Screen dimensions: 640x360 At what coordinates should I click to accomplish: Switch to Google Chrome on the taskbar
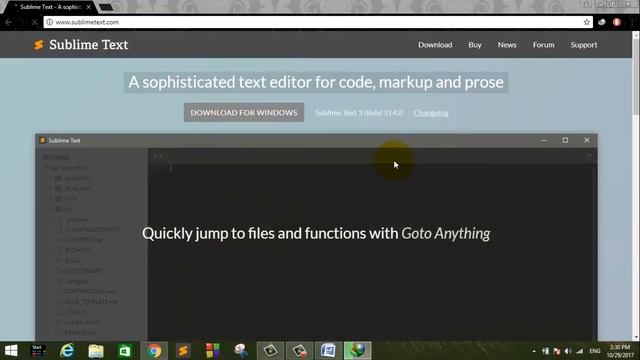pos(154,351)
